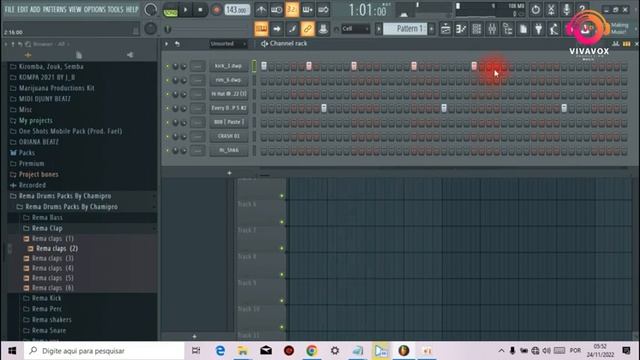Screen dimensions: 640x360
Task: Arm the red record button
Action: pyautogui.click(x=216, y=9)
